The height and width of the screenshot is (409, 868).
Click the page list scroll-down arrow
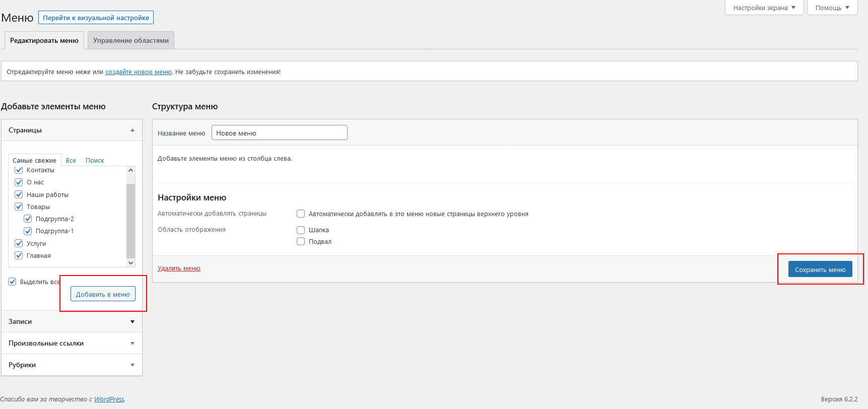pos(131,262)
